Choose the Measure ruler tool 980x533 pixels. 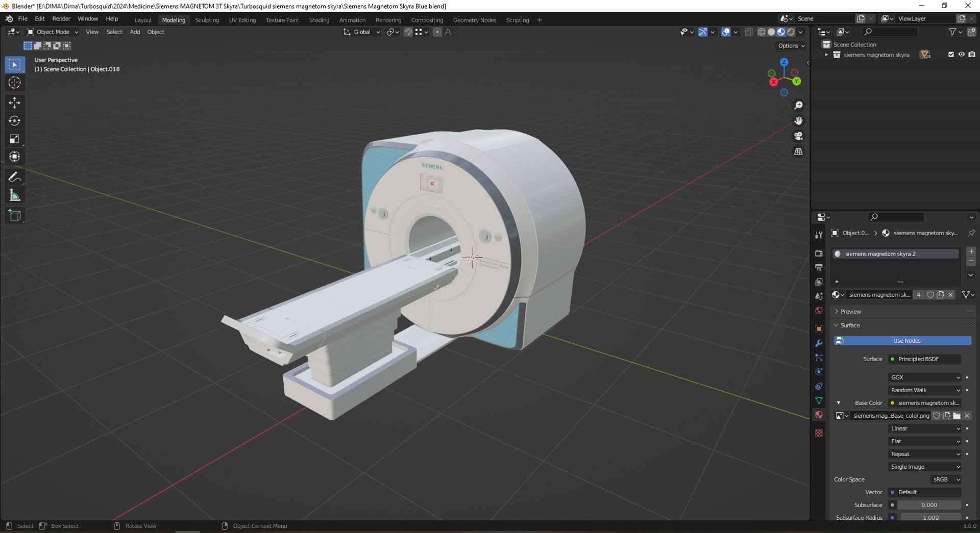(14, 195)
